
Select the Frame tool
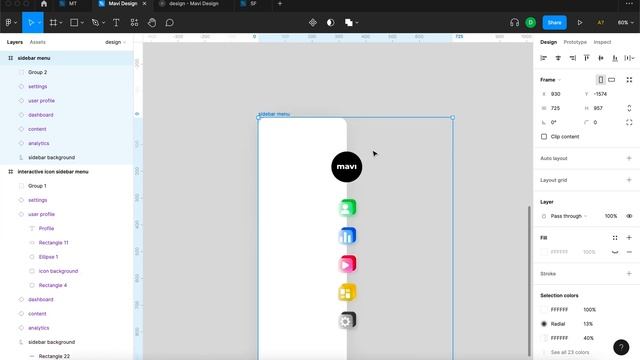click(53, 23)
